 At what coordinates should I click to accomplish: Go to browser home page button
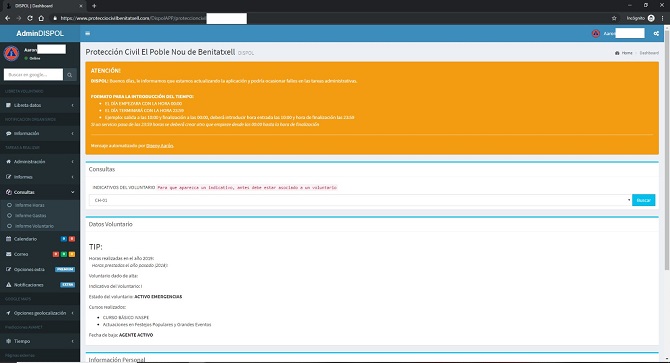41,18
